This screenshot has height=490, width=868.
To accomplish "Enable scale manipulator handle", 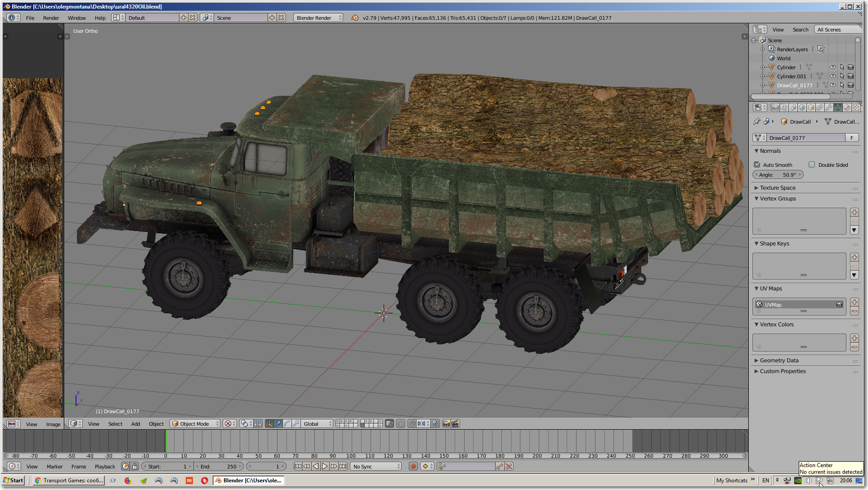I will 296,424.
